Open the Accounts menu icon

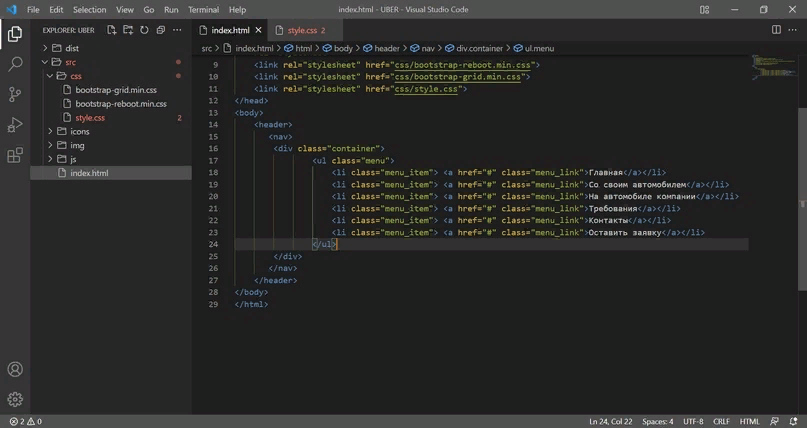(x=15, y=369)
